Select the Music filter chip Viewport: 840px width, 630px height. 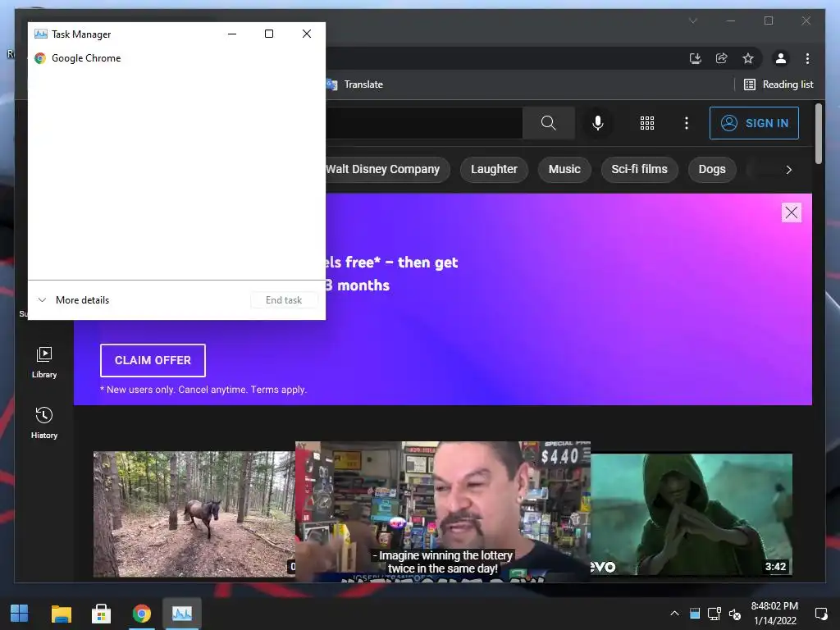pos(564,169)
